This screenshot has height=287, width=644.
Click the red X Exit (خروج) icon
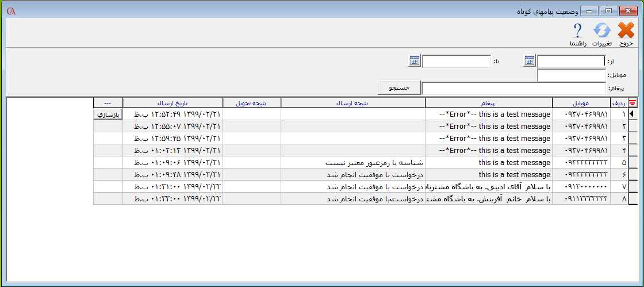[626, 31]
